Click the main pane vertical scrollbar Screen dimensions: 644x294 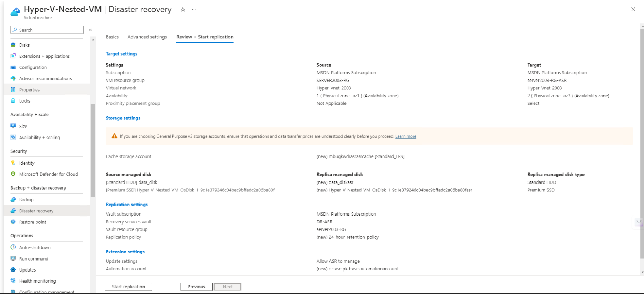(642, 143)
